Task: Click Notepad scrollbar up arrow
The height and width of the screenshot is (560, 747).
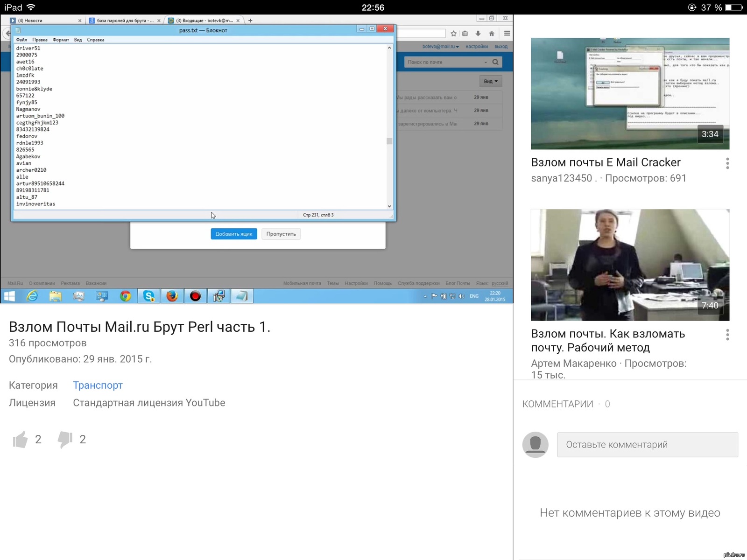Action: 389,48
